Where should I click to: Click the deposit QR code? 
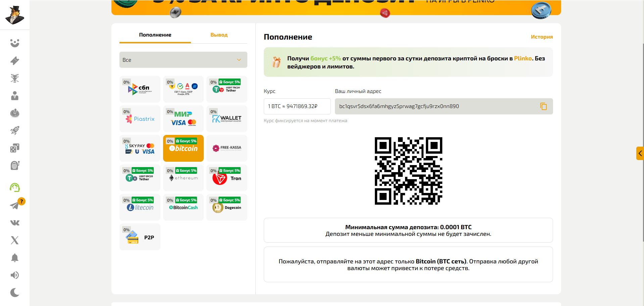point(408,171)
